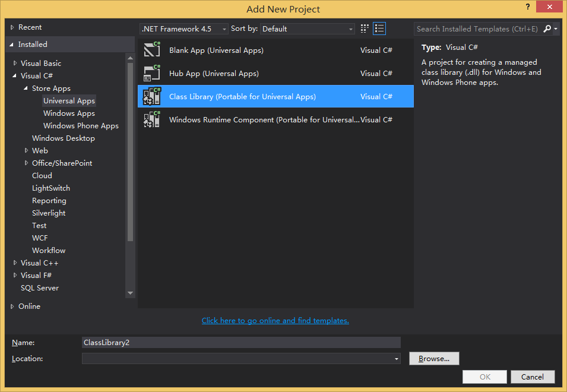Select the Reporting category
567x392 pixels.
pyautogui.click(x=49, y=201)
